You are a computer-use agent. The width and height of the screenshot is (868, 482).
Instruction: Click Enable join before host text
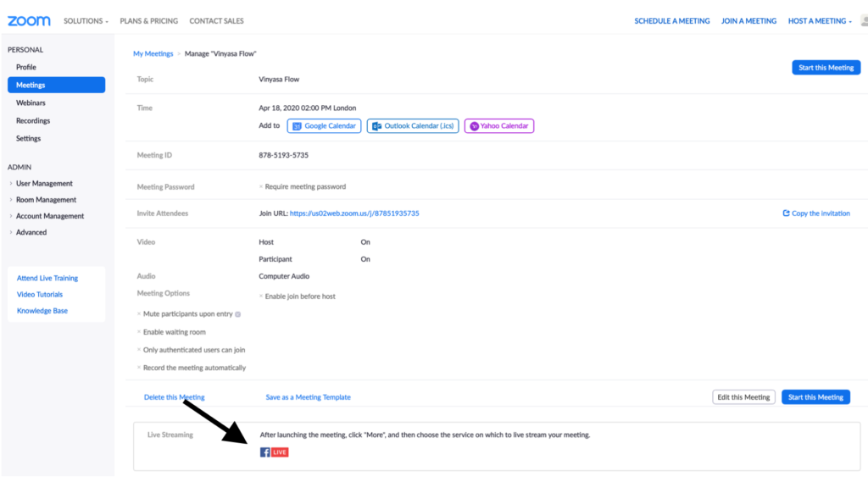(x=300, y=296)
